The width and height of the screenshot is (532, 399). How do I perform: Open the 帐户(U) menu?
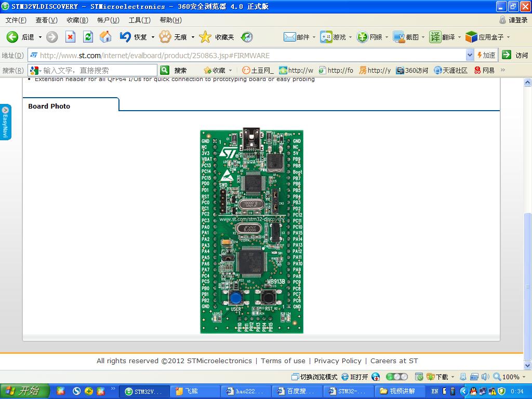point(108,20)
